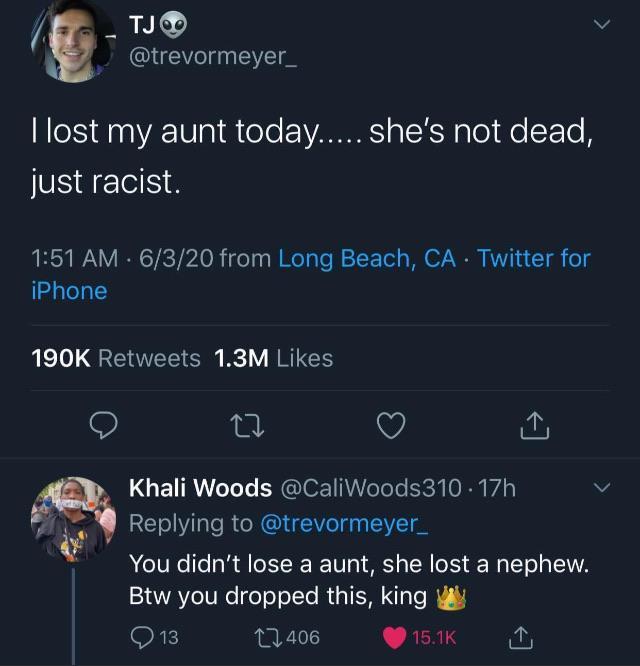Image resolution: width=640 pixels, height=666 pixels.
Task: Open the Twitter for iPhone source link
Action: tap(534, 259)
